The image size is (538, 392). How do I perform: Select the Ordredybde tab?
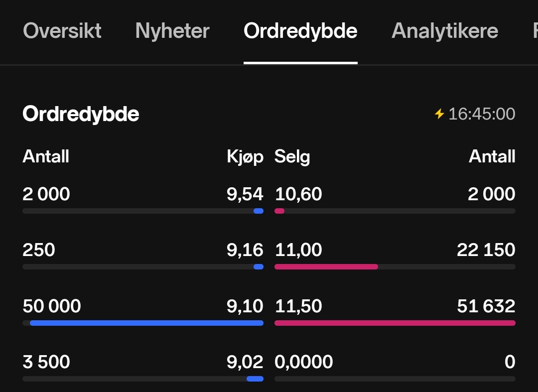[300, 31]
